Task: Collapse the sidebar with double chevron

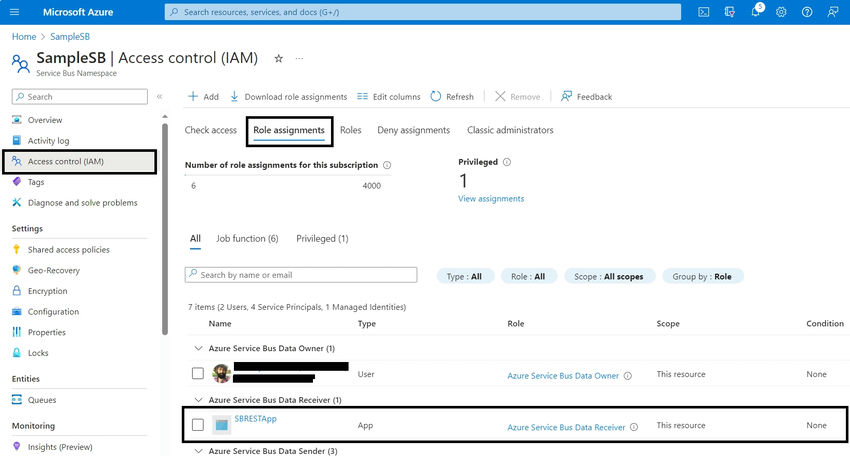Action: click(159, 97)
